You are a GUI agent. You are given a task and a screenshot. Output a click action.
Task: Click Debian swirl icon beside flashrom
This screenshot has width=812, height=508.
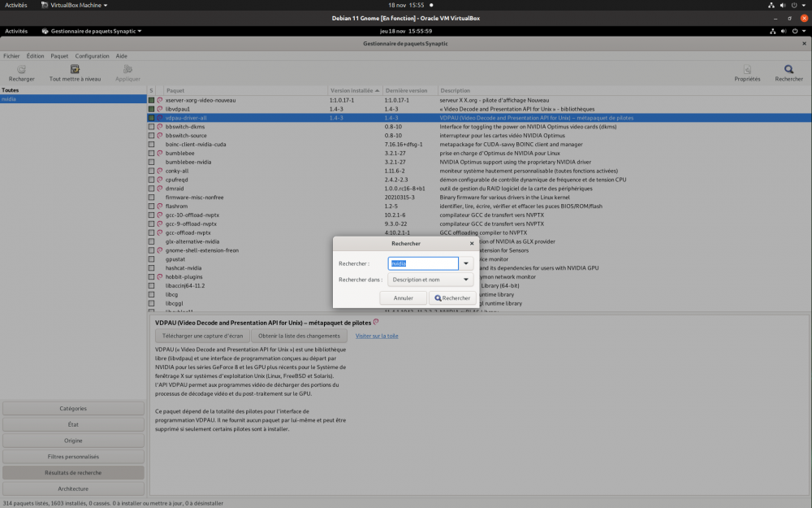coord(160,206)
